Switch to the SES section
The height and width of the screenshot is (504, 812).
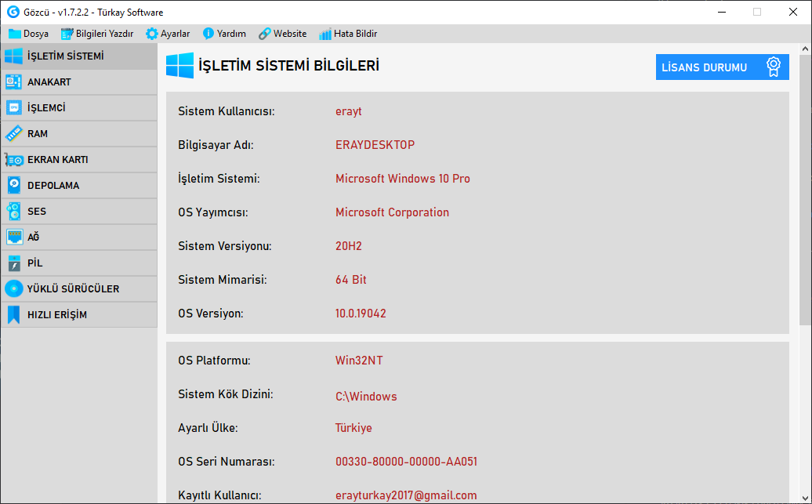pyautogui.click(x=78, y=212)
